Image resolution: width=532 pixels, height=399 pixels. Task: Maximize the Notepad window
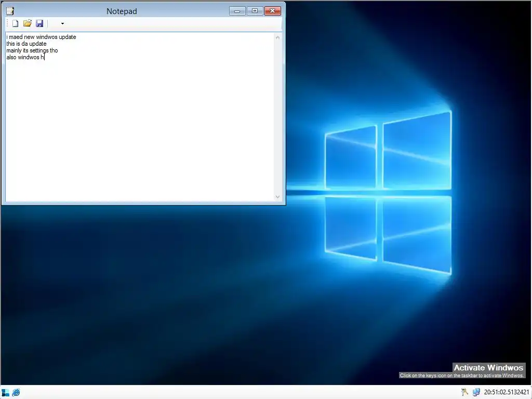coord(255,11)
